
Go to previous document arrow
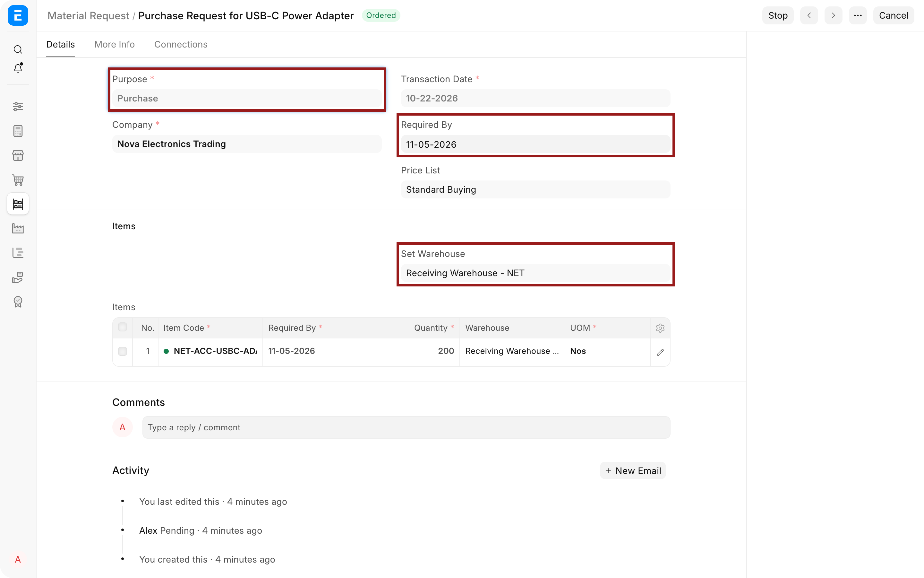[809, 16]
